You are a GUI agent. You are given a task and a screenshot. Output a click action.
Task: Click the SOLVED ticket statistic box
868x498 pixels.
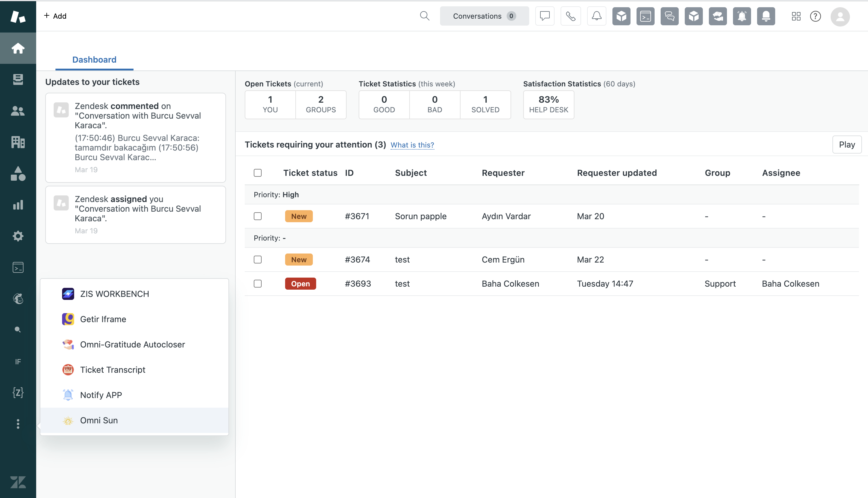485,105
